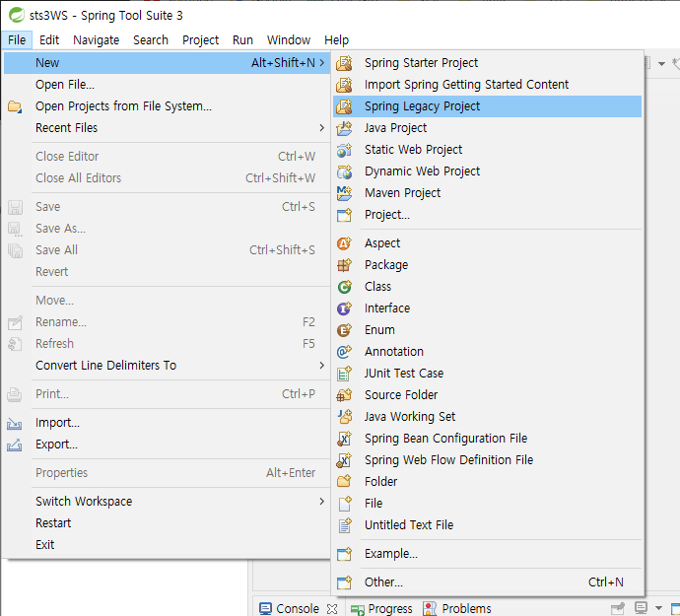680x616 pixels.
Task: Select Spring Legacy Project entry
Action: point(488,106)
